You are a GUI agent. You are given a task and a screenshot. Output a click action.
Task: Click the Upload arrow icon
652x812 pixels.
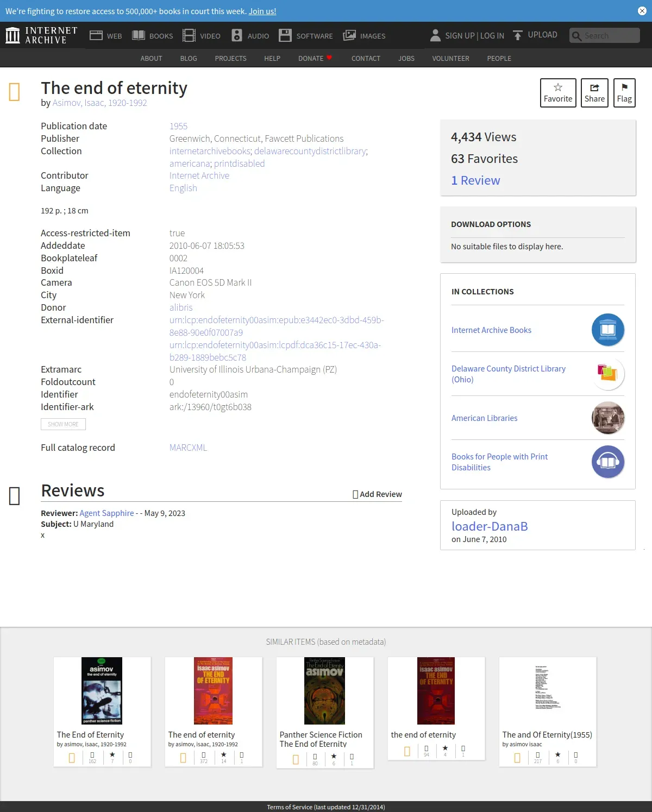[x=518, y=35]
